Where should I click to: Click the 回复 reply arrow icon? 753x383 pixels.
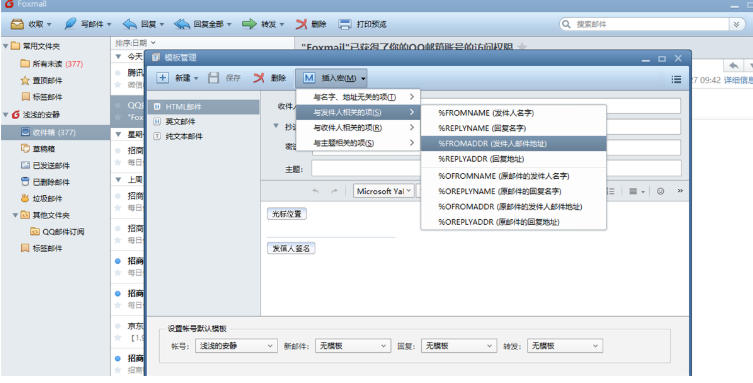coord(130,24)
